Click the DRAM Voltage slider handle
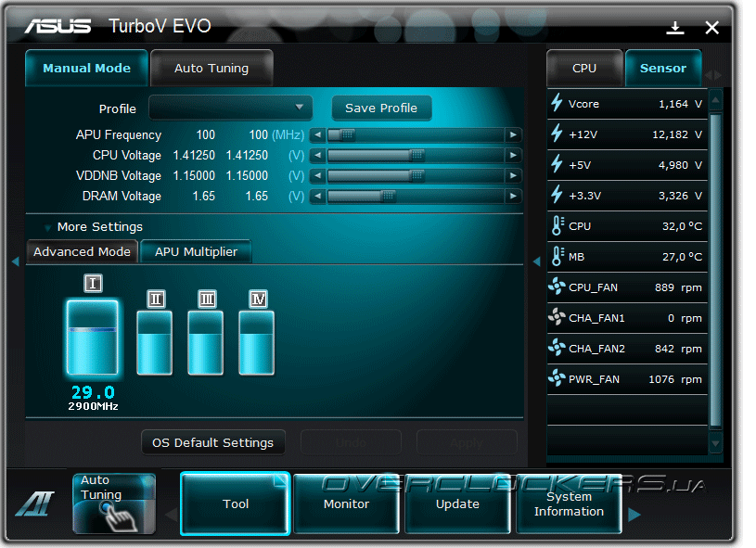The height and width of the screenshot is (548, 756). coord(388,197)
